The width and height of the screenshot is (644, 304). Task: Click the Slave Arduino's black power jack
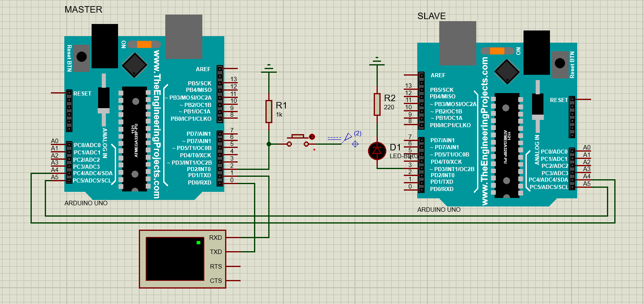point(537,52)
